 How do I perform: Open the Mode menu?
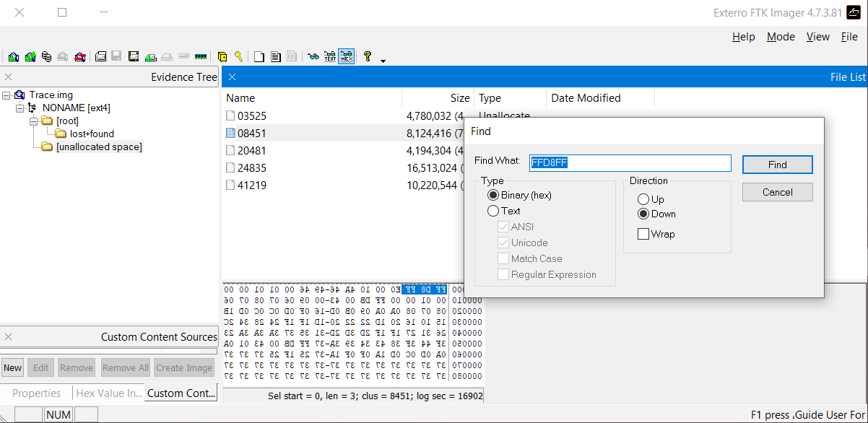pyautogui.click(x=781, y=37)
